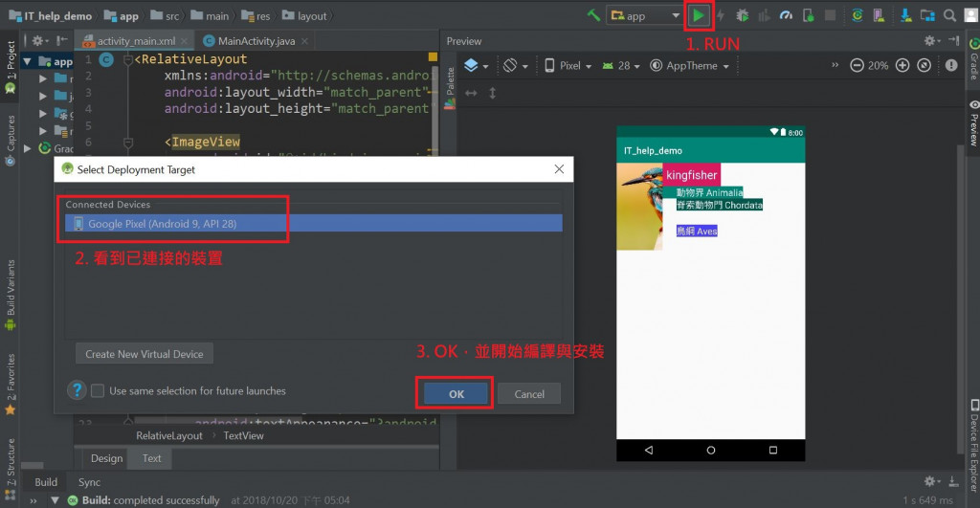This screenshot has height=508, width=980.
Task: Click TextView in editor breadcrumb
Action: pyautogui.click(x=243, y=435)
